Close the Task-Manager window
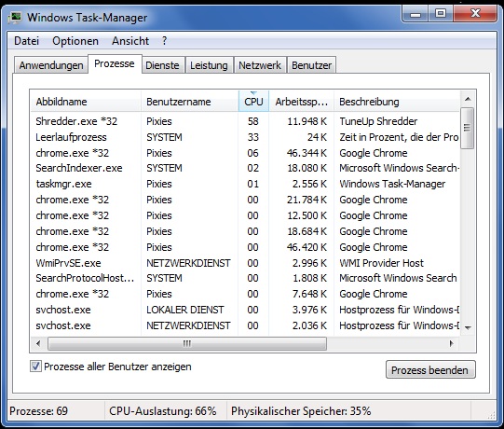 (475, 14)
